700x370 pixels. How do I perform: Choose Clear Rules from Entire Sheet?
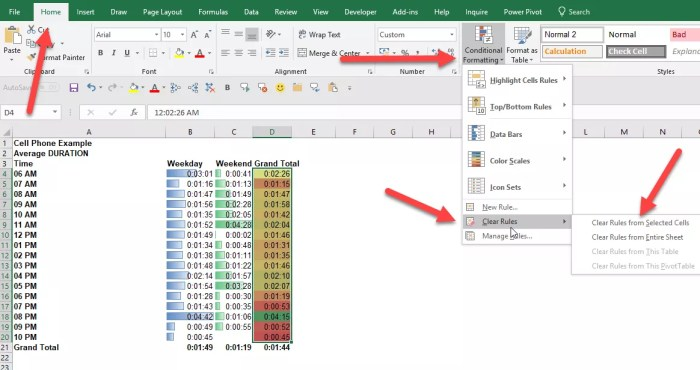(637, 237)
